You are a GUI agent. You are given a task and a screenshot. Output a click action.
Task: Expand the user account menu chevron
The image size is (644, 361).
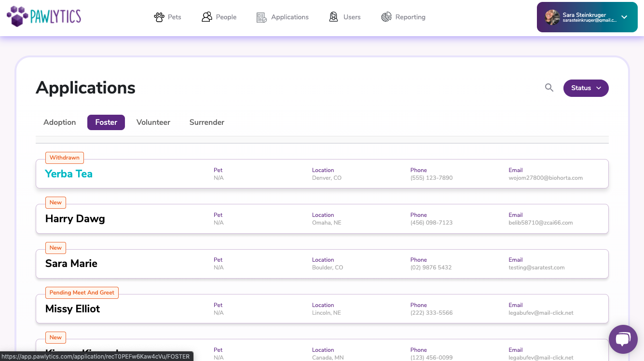[624, 17]
